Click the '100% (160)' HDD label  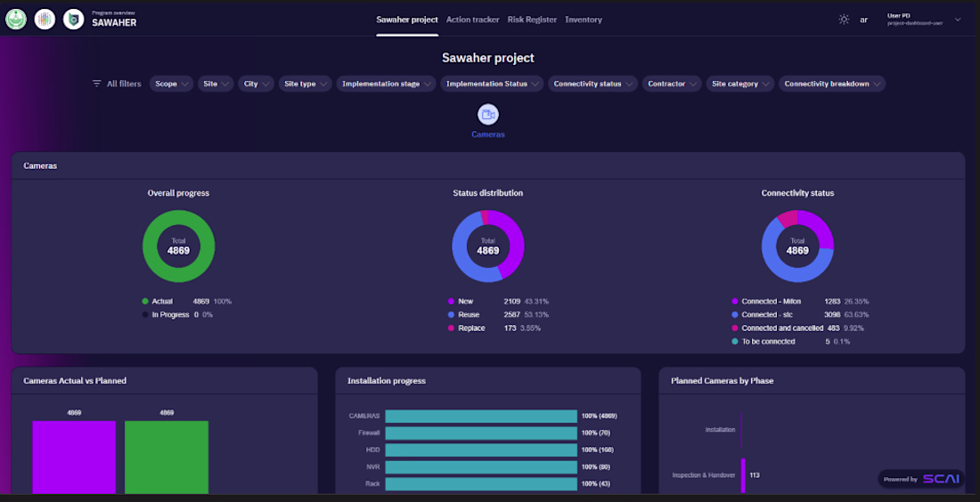598,449
